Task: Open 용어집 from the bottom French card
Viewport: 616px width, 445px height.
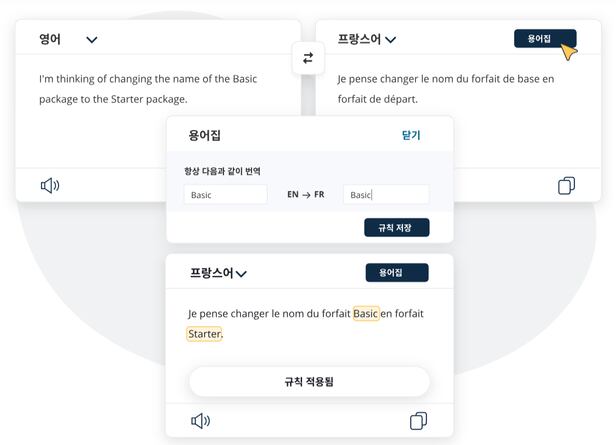Action: (397, 272)
